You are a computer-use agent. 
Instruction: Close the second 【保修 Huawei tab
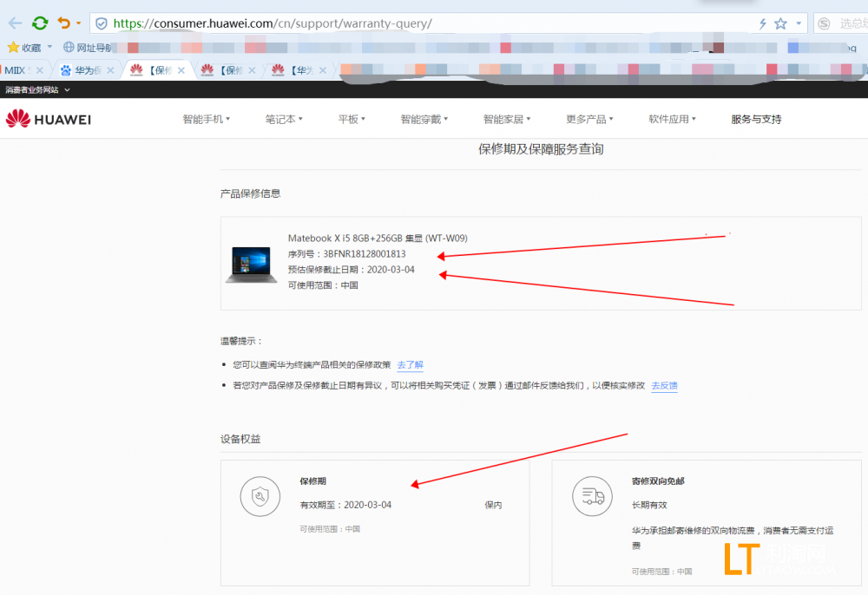252,70
